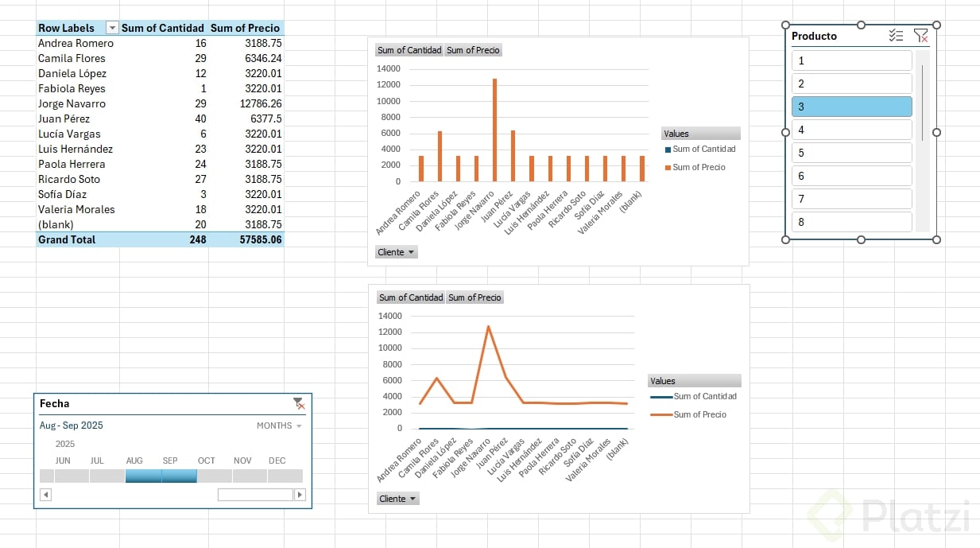Select Sum of Cantidad column header cell

click(x=162, y=28)
